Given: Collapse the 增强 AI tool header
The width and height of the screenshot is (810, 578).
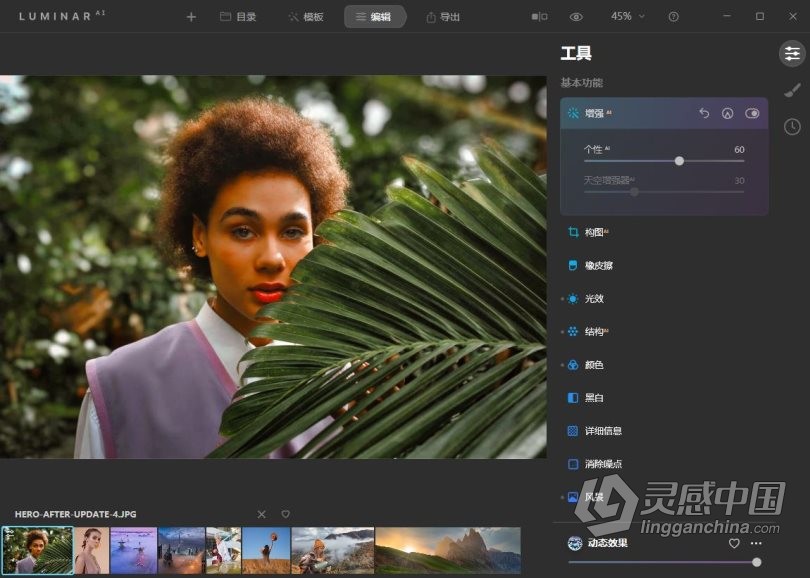Looking at the screenshot, I should point(664,113).
